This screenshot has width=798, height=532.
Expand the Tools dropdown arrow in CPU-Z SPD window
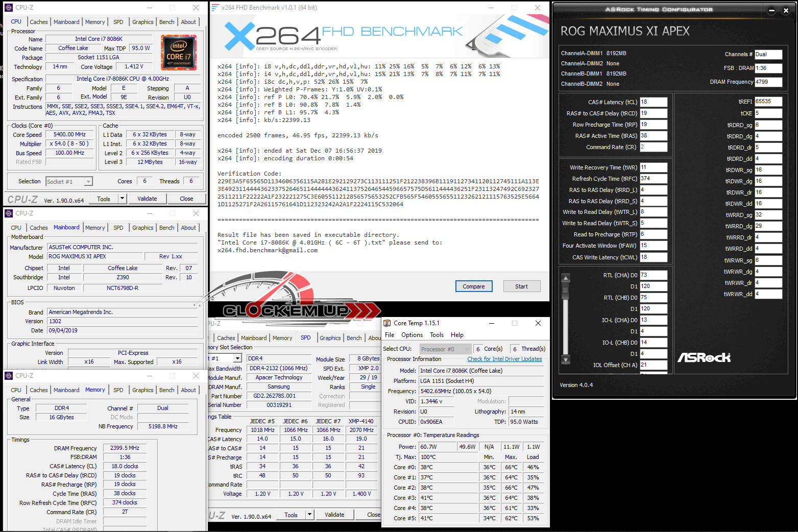309,515
